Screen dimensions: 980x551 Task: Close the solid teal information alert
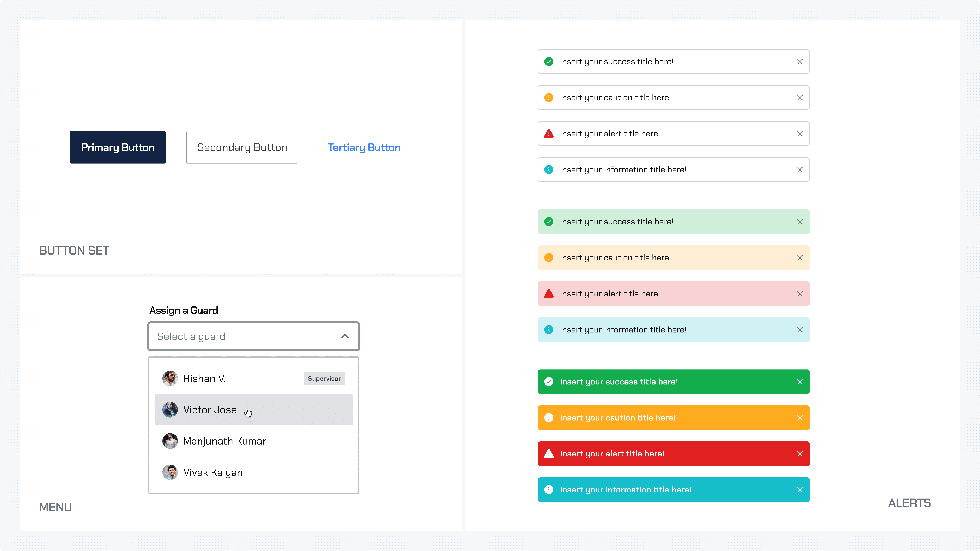tap(800, 490)
